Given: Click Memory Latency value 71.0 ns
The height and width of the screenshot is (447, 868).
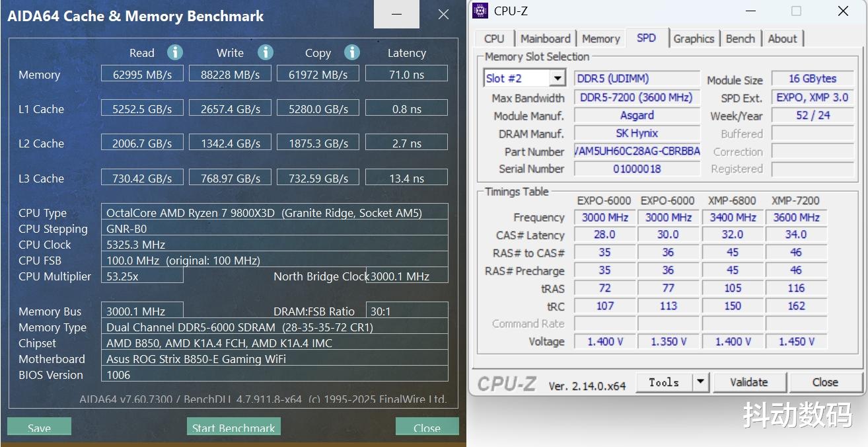Looking at the screenshot, I should click(406, 74).
